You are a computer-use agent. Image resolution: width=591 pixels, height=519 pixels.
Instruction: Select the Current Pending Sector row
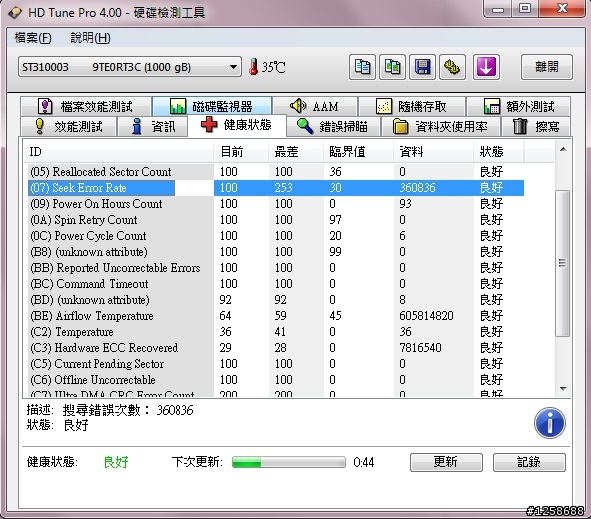[275, 364]
